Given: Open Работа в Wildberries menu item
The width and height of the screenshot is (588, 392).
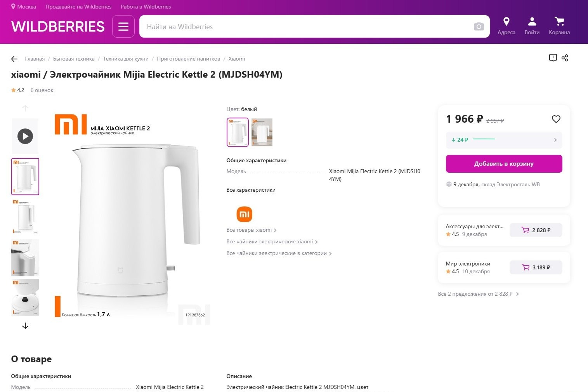Looking at the screenshot, I should click(146, 7).
